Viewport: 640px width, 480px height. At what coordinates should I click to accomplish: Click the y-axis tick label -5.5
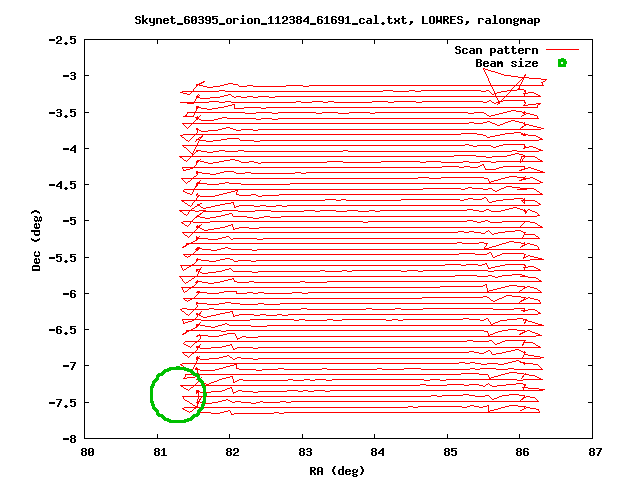click(62, 258)
